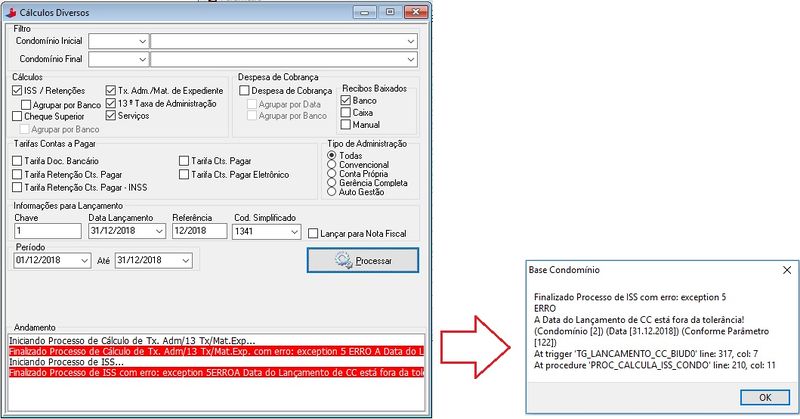Screen dimensions: 800x419
Task: Open the Condomínio Inicial code dropdown
Action: tap(141, 41)
